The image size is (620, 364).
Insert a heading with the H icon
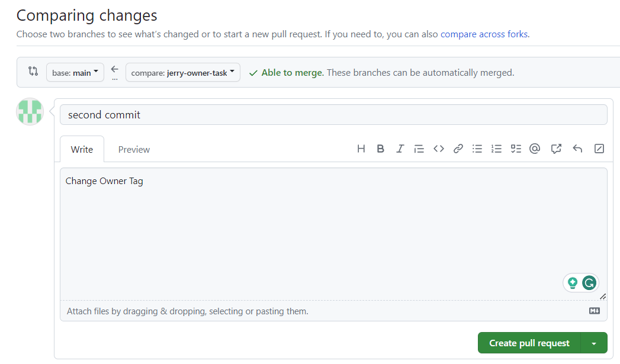pos(361,149)
